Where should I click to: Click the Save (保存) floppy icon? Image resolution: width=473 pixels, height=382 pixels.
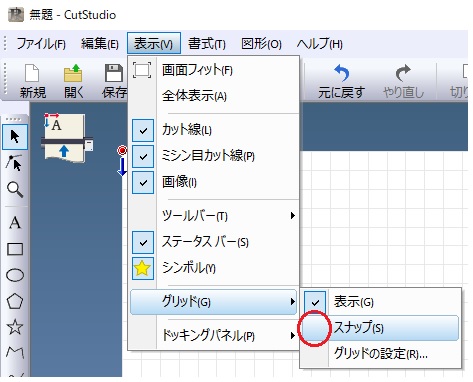[114, 73]
